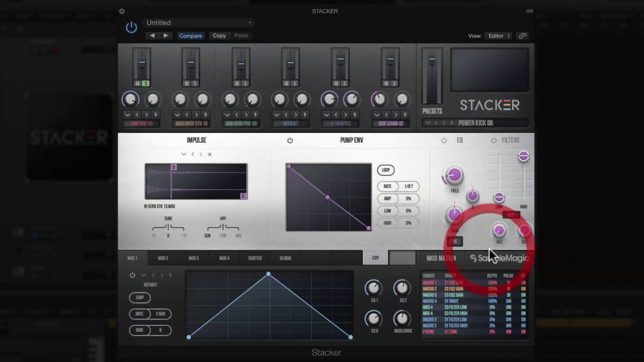Solo the Sub Verb Pro channel

click(245, 83)
